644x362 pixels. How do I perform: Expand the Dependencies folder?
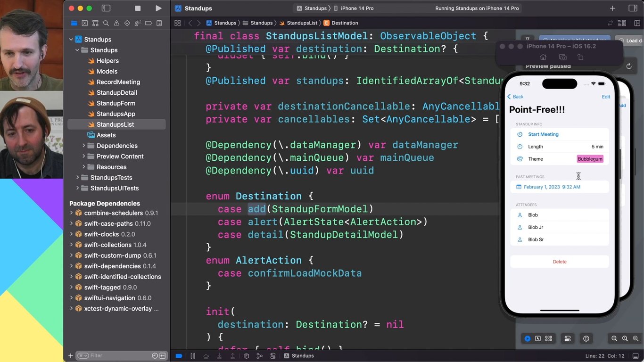pos(84,146)
